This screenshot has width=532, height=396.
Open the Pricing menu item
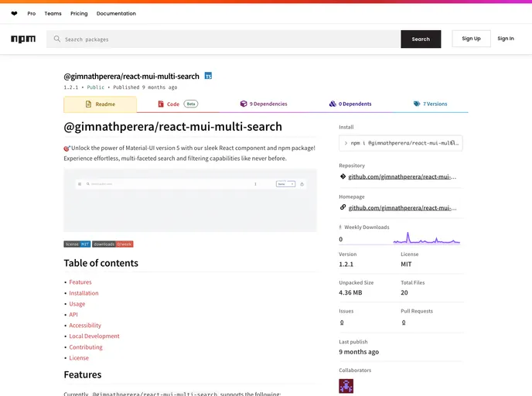point(79,14)
